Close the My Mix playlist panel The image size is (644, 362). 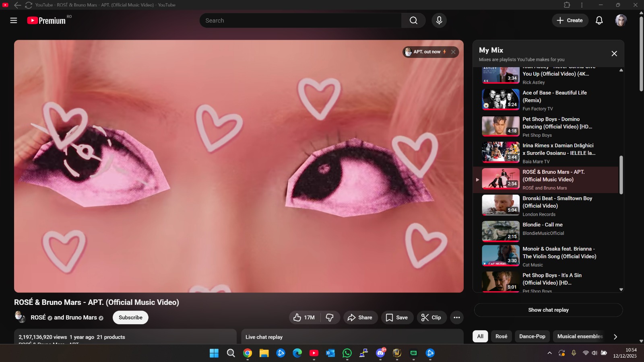point(614,53)
